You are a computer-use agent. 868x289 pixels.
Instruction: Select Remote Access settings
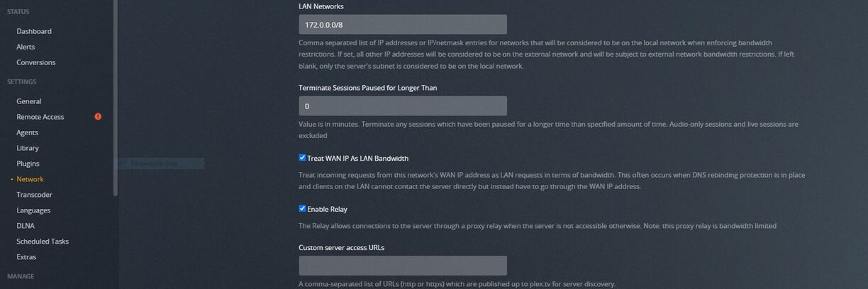tap(40, 117)
